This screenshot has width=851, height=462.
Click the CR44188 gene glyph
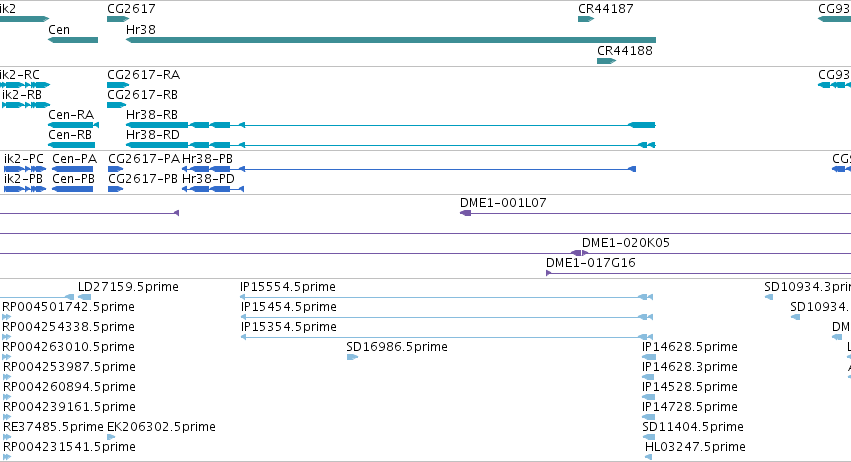click(x=606, y=61)
